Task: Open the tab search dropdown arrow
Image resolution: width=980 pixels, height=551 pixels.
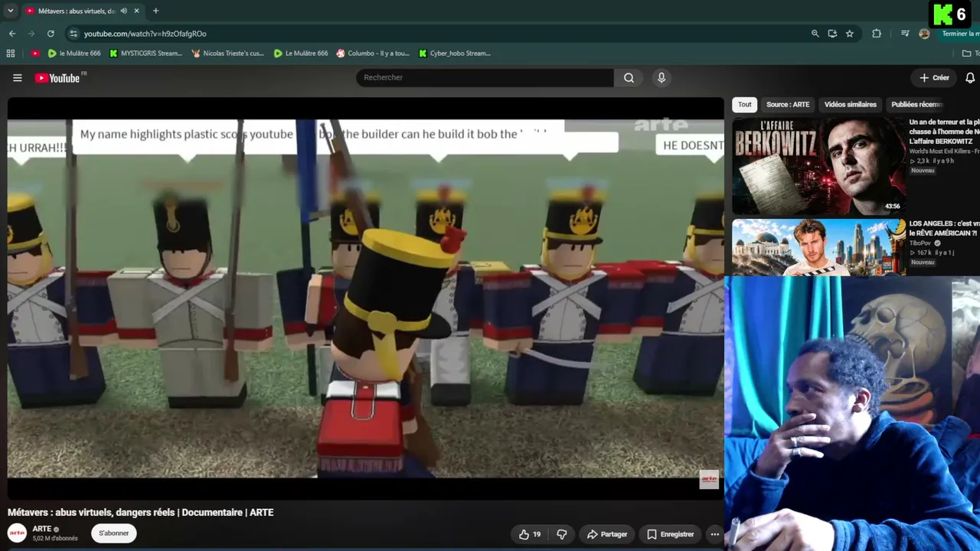Action: pos(11,11)
